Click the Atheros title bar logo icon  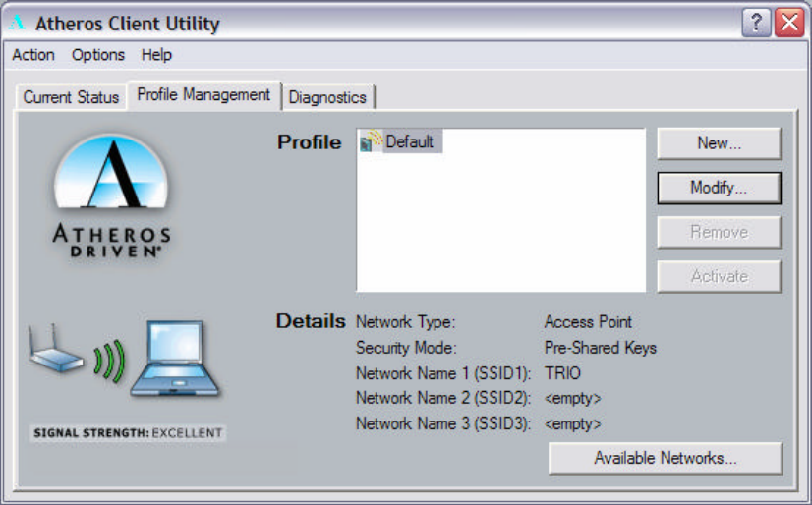(x=17, y=23)
